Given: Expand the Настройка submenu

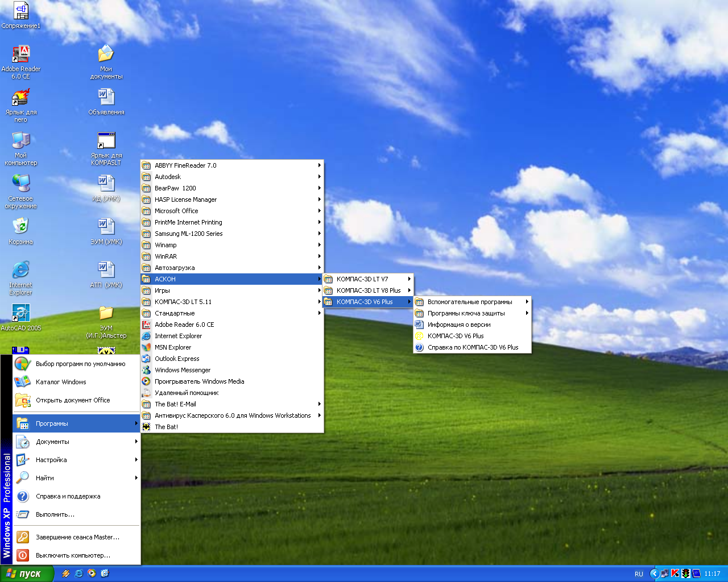Looking at the screenshot, I should (76, 460).
